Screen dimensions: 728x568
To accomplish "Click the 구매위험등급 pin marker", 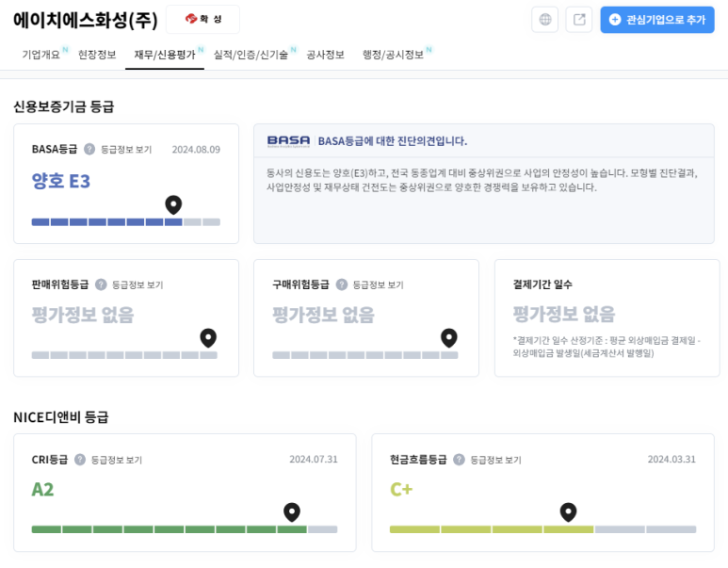I will pyautogui.click(x=449, y=337).
